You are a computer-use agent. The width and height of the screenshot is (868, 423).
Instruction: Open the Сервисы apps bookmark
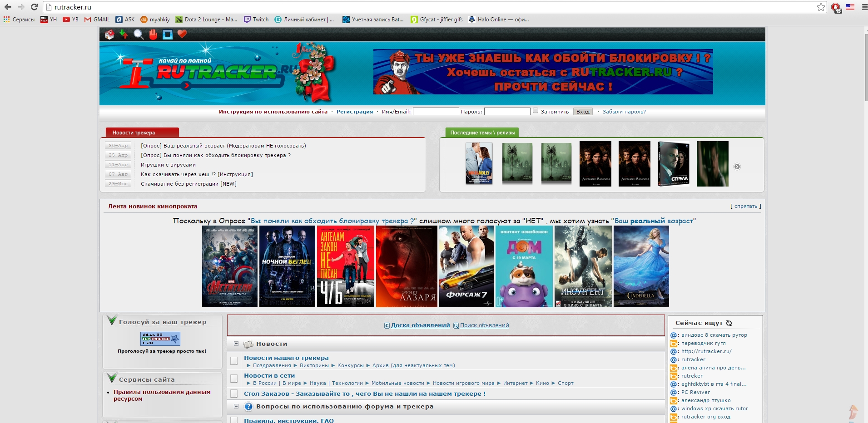(19, 20)
